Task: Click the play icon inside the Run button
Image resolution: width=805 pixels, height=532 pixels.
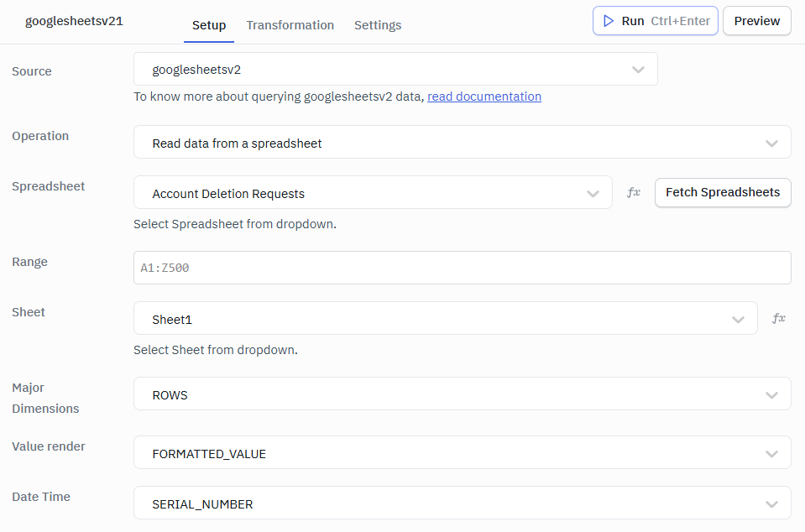Action: (609, 20)
